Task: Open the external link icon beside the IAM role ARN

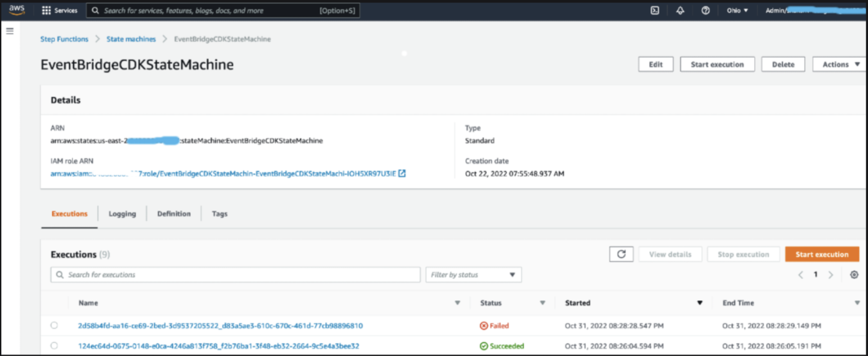Action: (402, 173)
